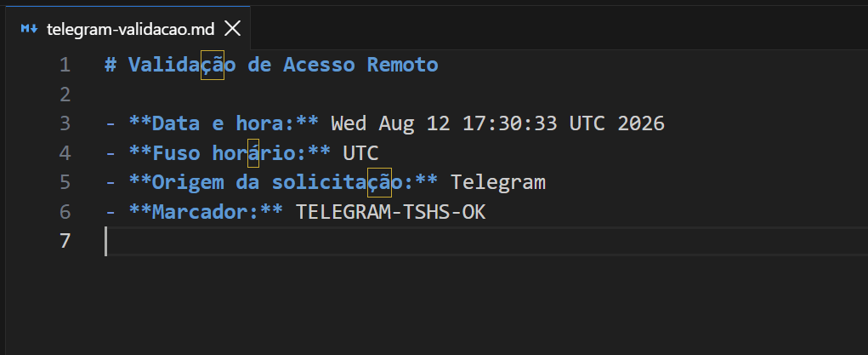Click the bold Marcador label
Viewport: 868px width, 355px height.
[x=206, y=212]
